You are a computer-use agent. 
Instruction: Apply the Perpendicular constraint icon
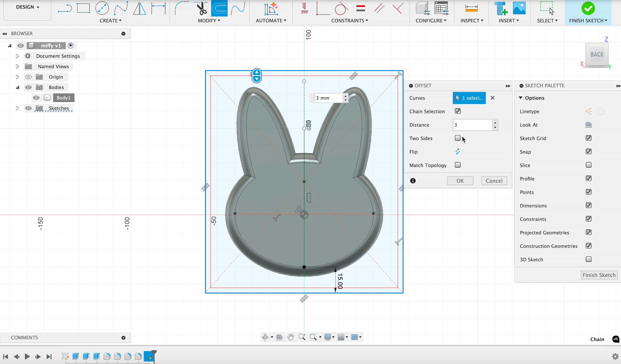pyautogui.click(x=398, y=8)
